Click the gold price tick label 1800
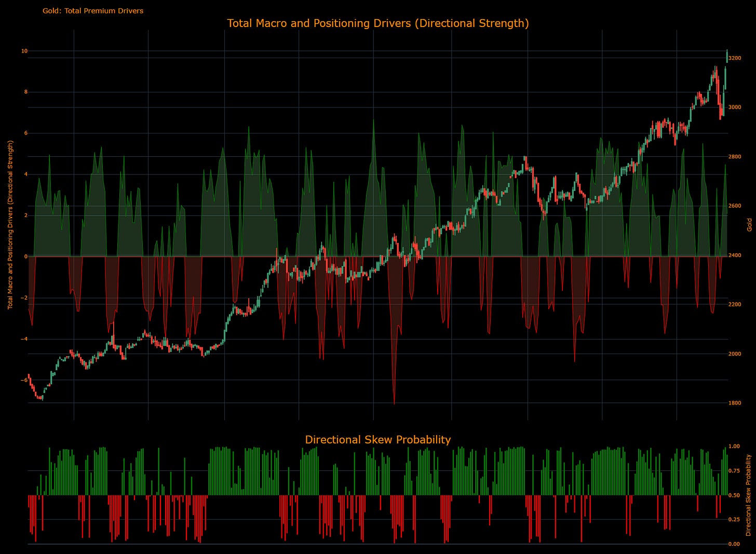 735,403
